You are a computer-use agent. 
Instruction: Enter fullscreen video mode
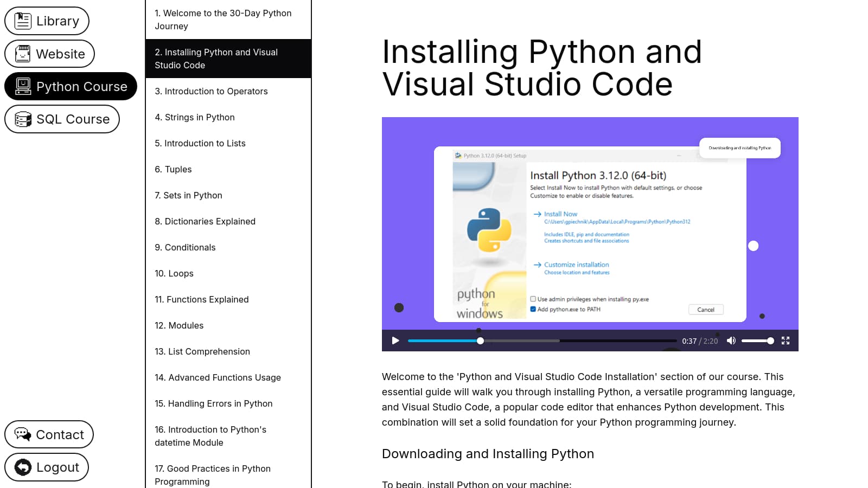point(786,341)
